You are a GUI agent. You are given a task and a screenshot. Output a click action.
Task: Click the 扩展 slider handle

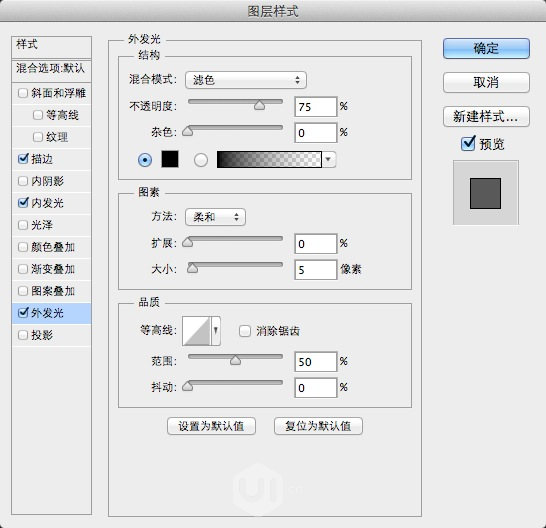pos(188,242)
